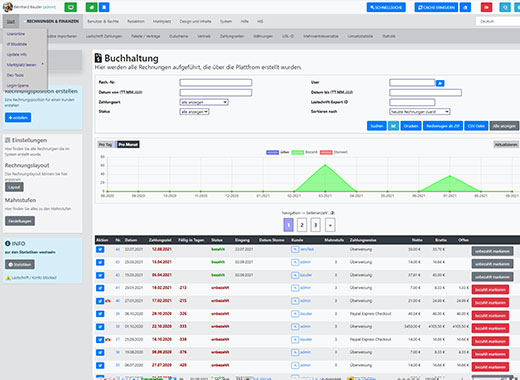Click the Rech. Nr. input field
520x380 pixels.
(x=216, y=82)
